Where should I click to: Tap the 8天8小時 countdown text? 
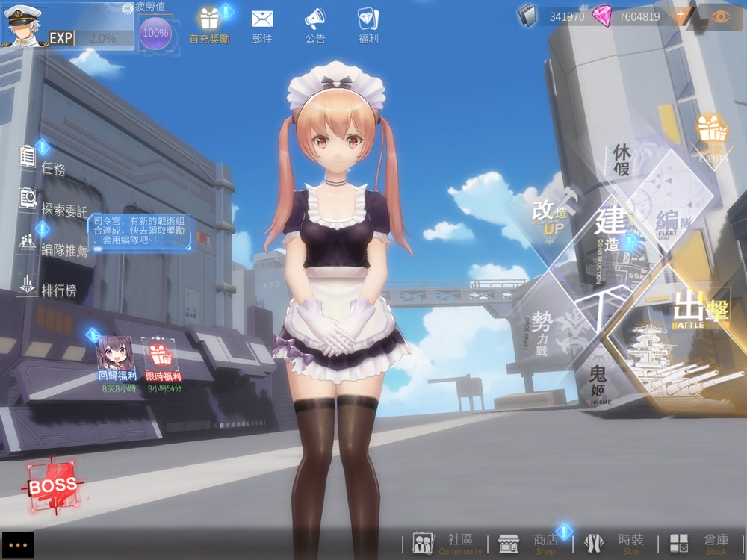(119, 388)
